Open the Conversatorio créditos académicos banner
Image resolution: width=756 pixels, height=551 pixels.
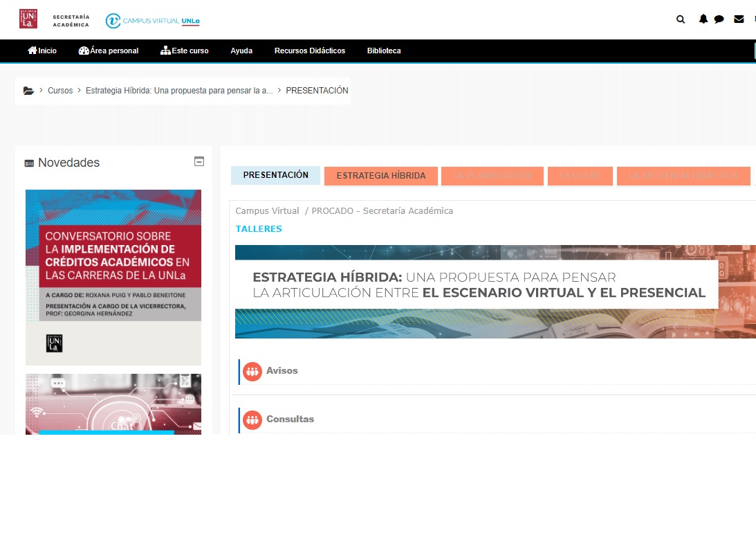[113, 277]
